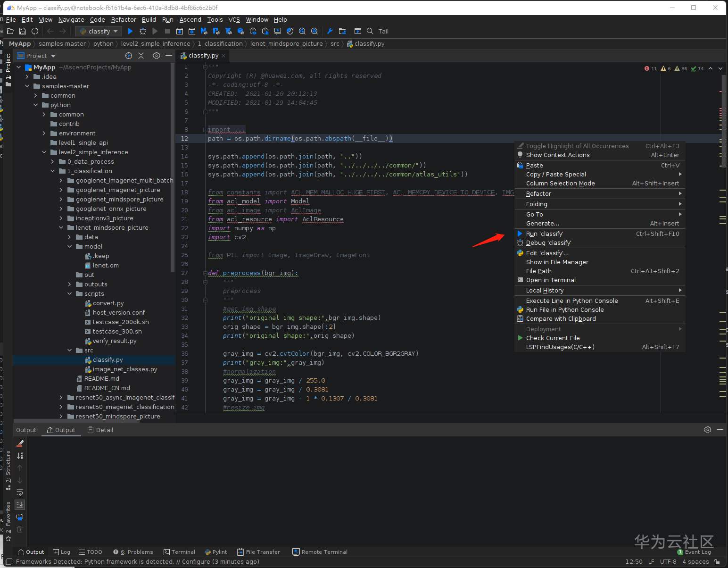The height and width of the screenshot is (568, 728).
Task: Open the classify run configuration dropdown
Action: point(99,31)
